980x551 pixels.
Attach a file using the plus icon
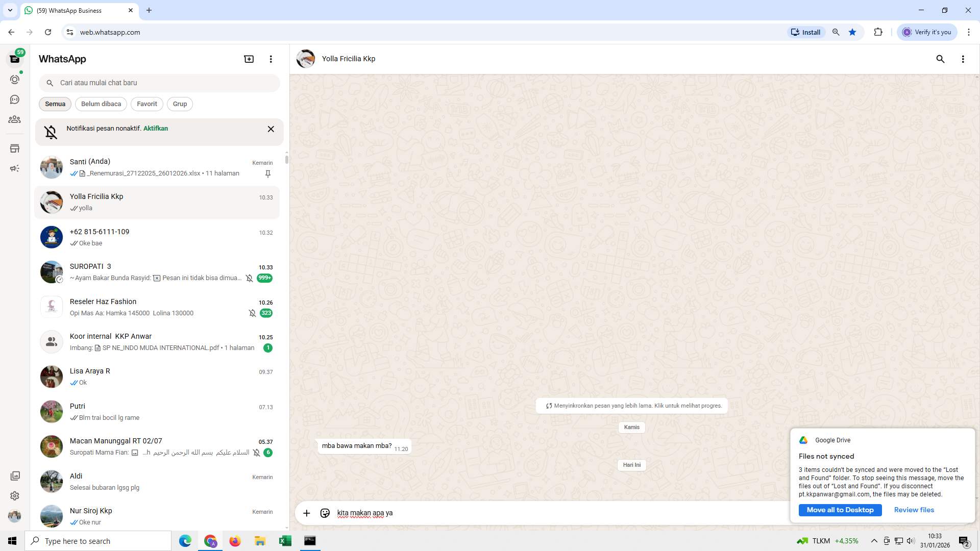pos(306,513)
